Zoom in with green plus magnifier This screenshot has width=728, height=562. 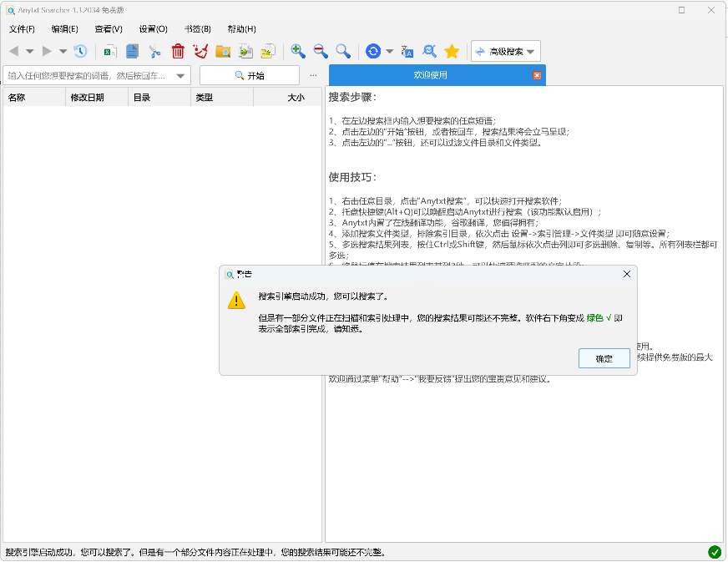pyautogui.click(x=297, y=51)
